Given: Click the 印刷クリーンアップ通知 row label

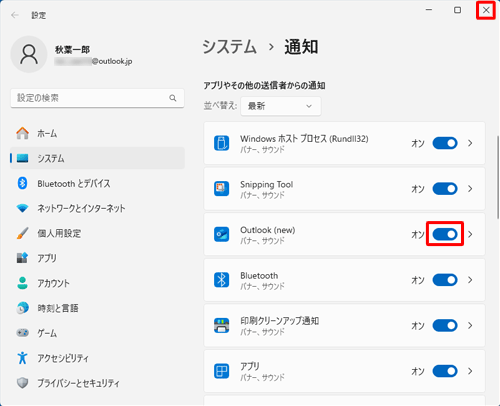Looking at the screenshot, I should (x=280, y=321).
